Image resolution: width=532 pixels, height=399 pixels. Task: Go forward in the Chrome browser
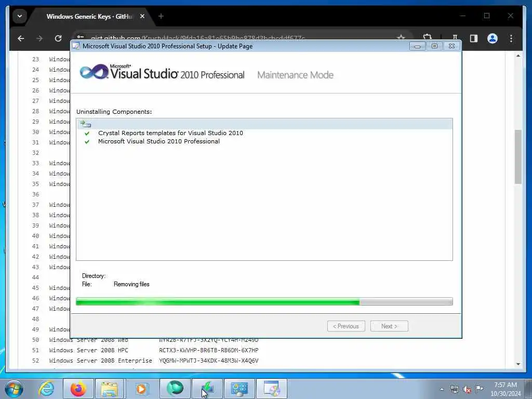coord(39,38)
